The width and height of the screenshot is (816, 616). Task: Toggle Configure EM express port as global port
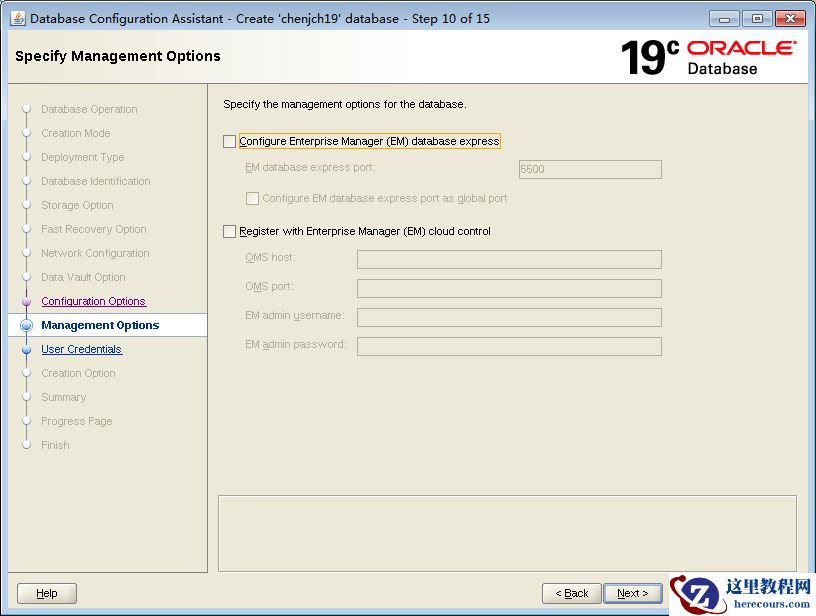point(252,199)
